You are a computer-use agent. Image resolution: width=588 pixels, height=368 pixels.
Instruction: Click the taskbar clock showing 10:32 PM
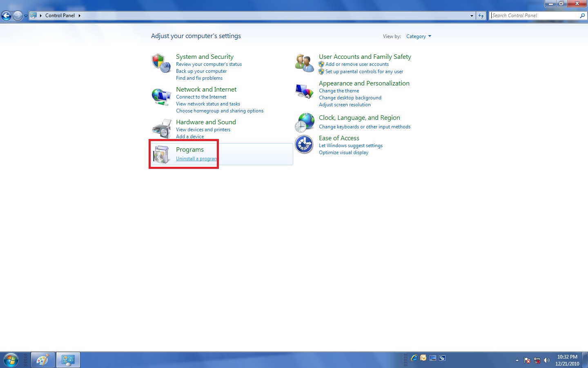coord(567,360)
